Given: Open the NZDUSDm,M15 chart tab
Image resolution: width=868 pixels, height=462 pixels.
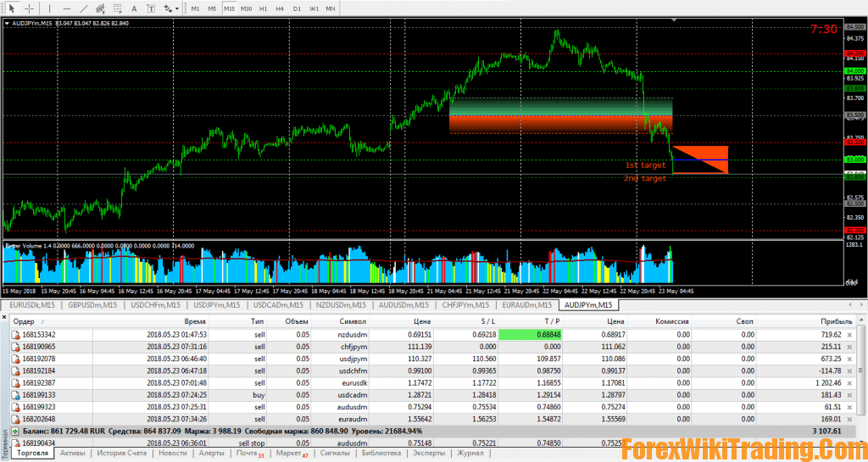Looking at the screenshot, I should [x=342, y=305].
